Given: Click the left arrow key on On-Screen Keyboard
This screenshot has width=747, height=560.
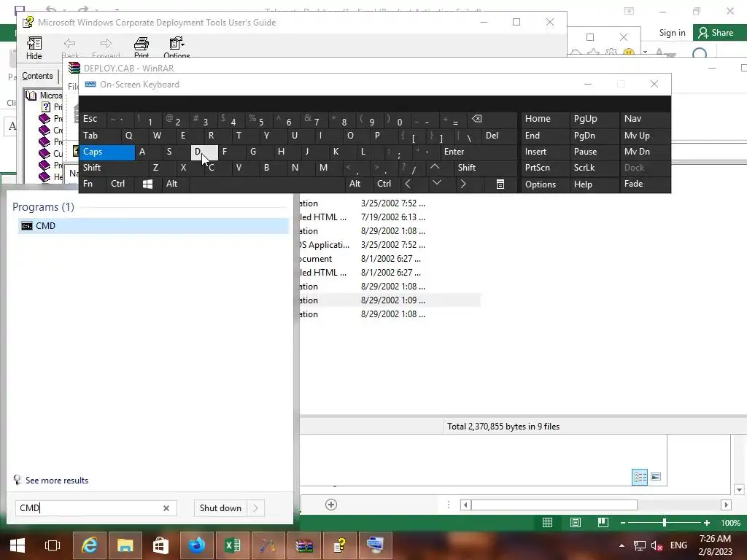Looking at the screenshot, I should [409, 184].
